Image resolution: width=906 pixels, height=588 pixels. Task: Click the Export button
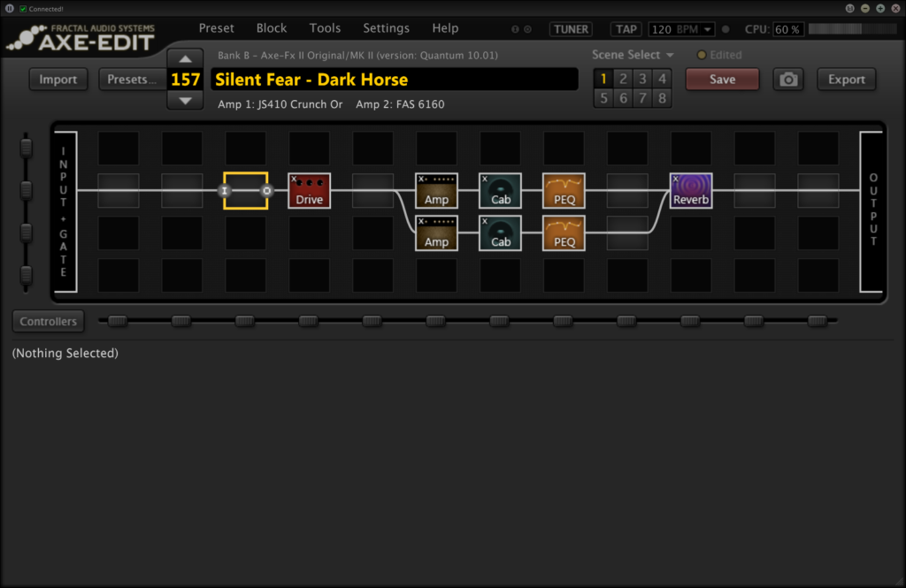coord(847,79)
